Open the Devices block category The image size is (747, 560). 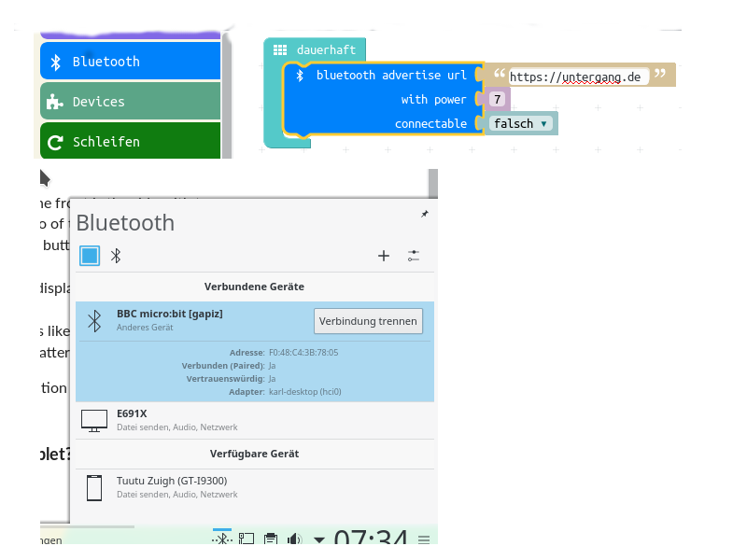click(130, 101)
